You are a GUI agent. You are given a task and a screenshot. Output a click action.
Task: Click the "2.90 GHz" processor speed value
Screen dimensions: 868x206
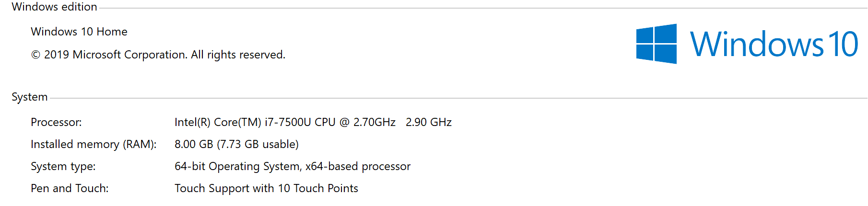click(x=429, y=122)
